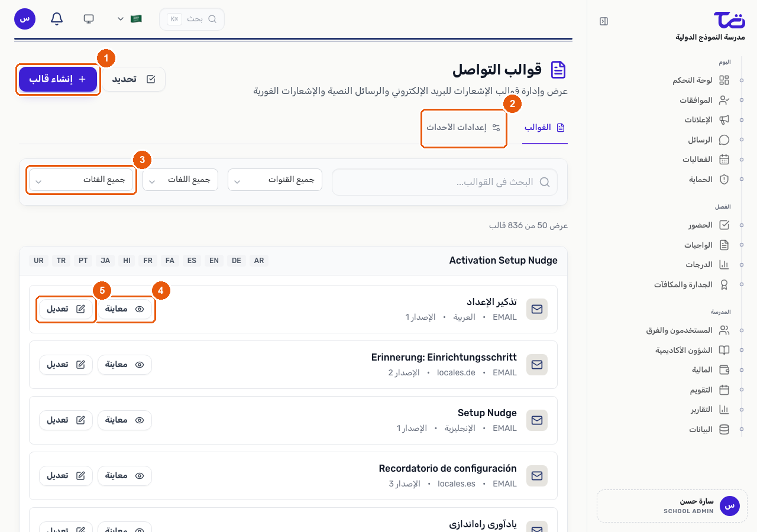757x532 pixels.
Task: Preview the Setup Nudge template
Action: point(125,420)
